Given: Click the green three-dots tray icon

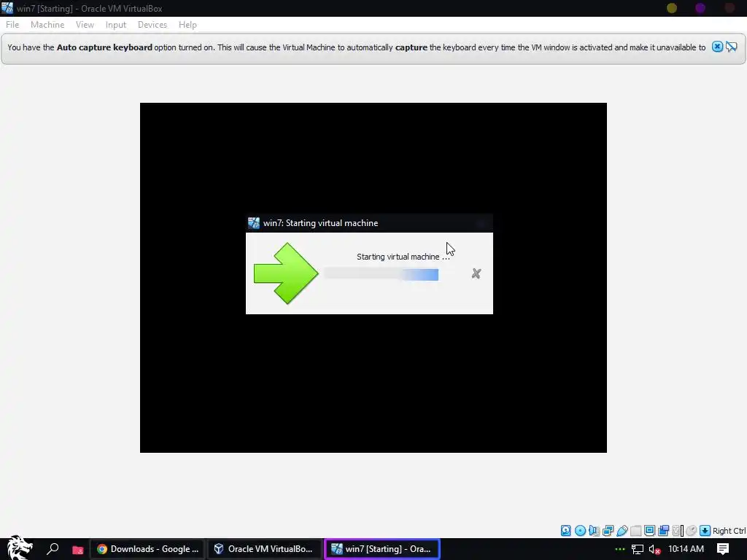Looking at the screenshot, I should 620,549.
